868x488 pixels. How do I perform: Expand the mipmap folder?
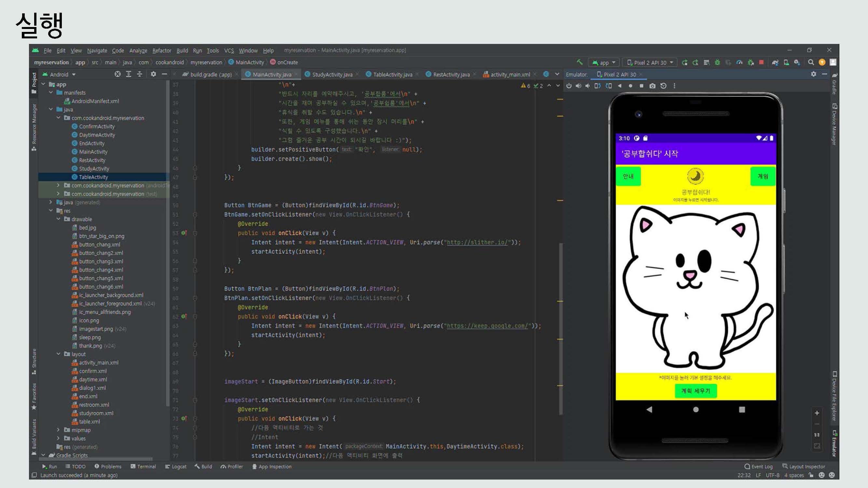click(x=58, y=430)
